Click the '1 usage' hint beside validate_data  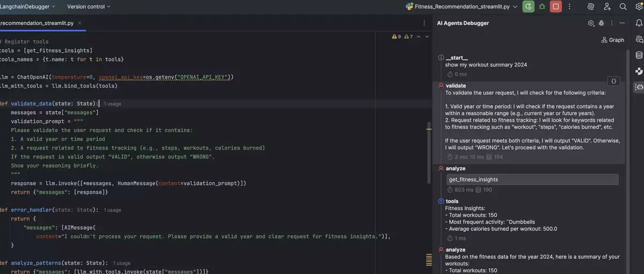[112, 103]
